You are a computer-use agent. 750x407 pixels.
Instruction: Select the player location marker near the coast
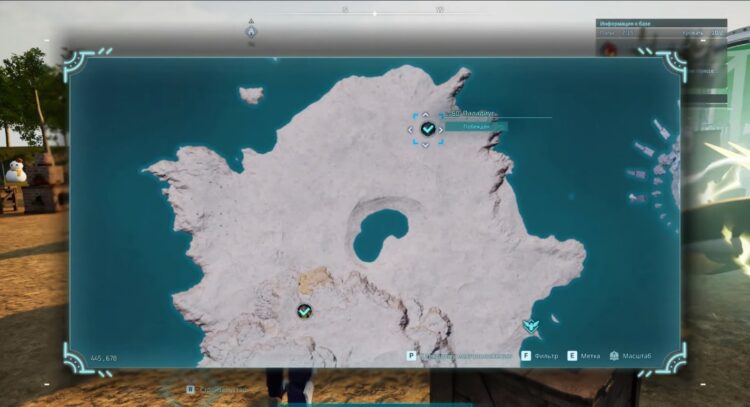tap(531, 326)
